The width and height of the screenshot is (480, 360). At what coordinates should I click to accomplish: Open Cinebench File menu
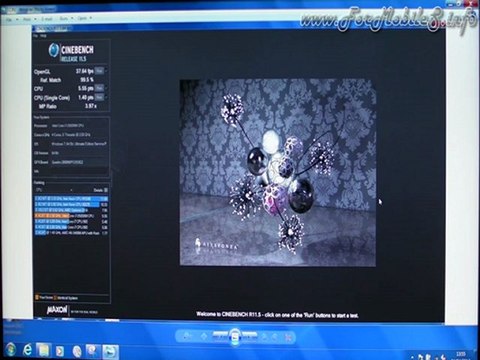tap(36, 36)
